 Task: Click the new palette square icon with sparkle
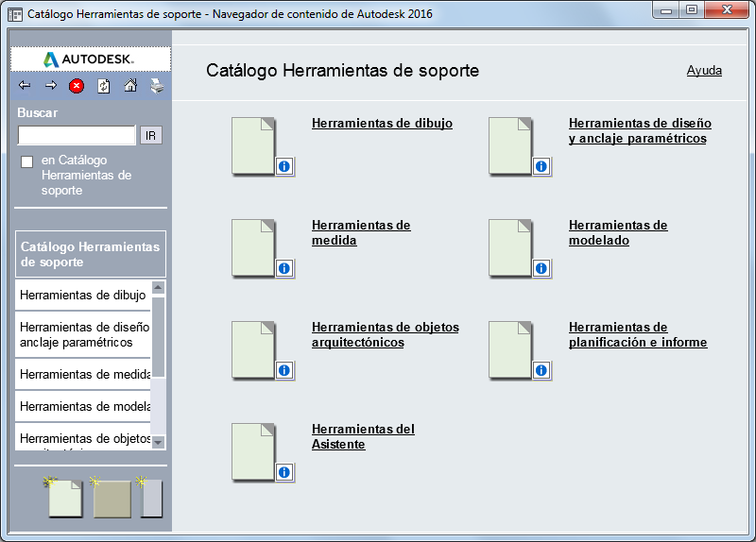(x=112, y=499)
